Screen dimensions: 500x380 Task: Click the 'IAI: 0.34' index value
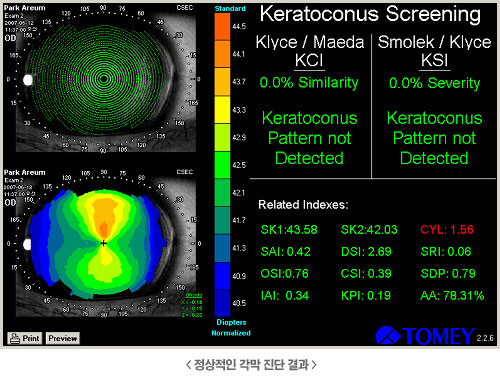point(285,296)
